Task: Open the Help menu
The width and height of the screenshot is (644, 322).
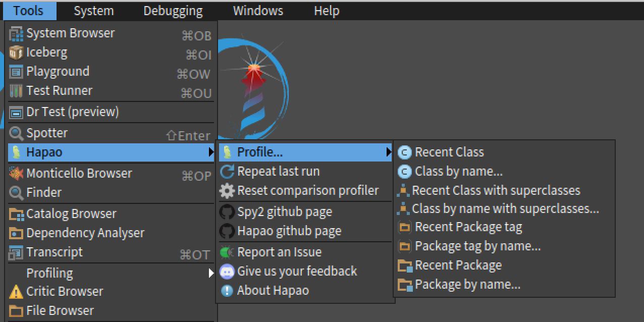Action: (x=327, y=11)
